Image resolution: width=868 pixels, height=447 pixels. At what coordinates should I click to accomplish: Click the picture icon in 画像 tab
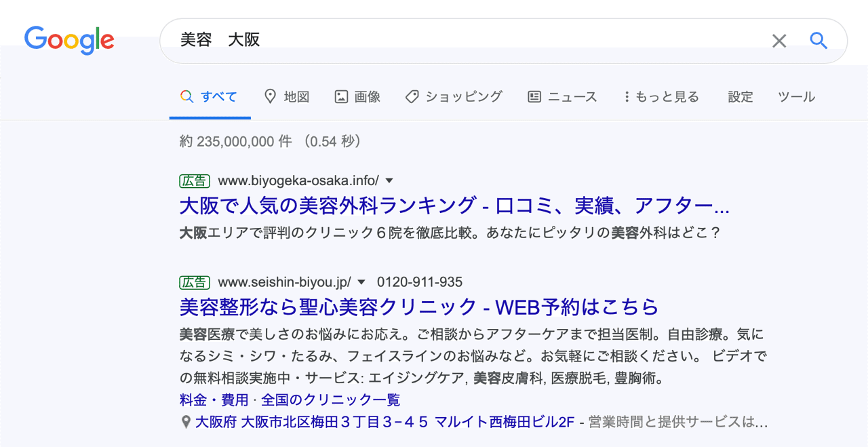[x=341, y=97]
